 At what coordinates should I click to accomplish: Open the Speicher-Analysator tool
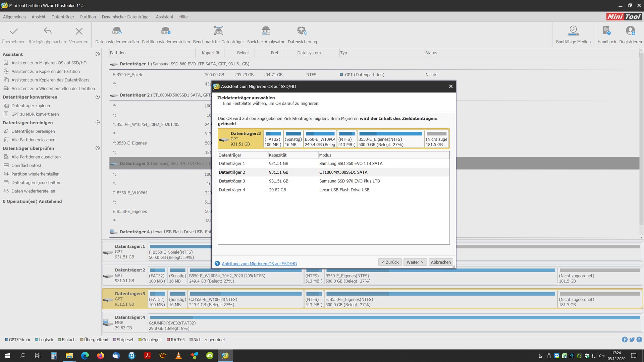pyautogui.click(x=266, y=31)
